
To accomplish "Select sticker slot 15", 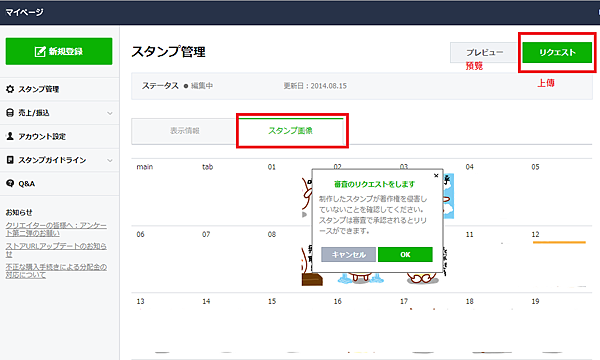I will coord(295,326).
